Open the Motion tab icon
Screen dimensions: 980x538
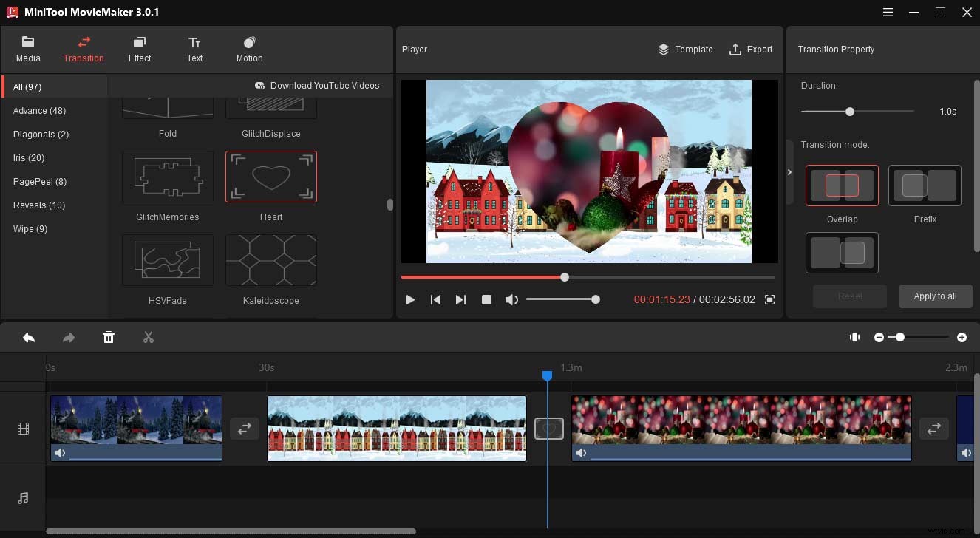pos(249,49)
